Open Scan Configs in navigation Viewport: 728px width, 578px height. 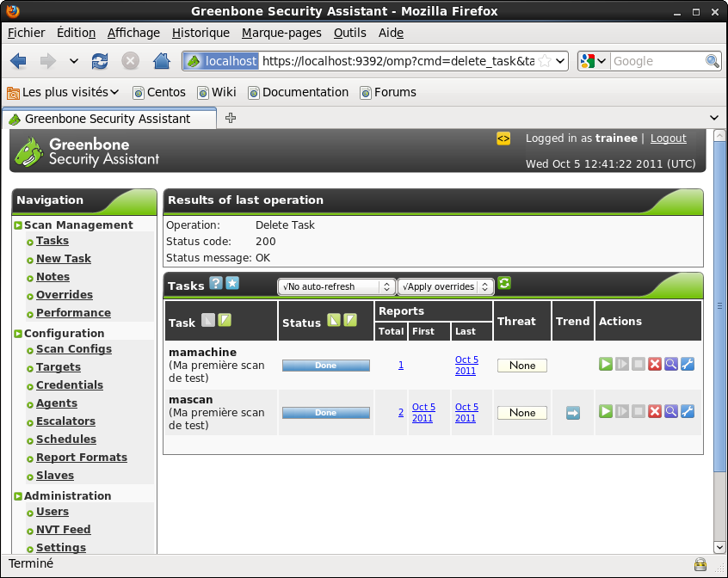click(x=74, y=349)
